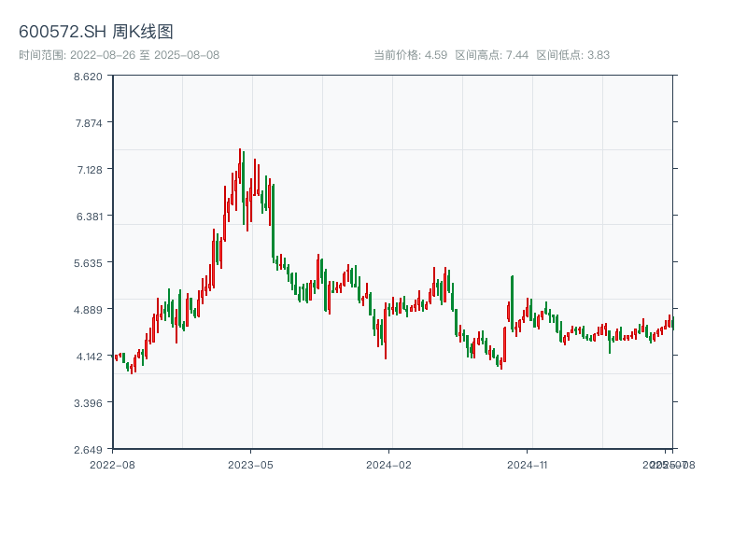Viewport: 747px width, 560px height.
Task: Click y-axis value 4.142
Action: 90,357
